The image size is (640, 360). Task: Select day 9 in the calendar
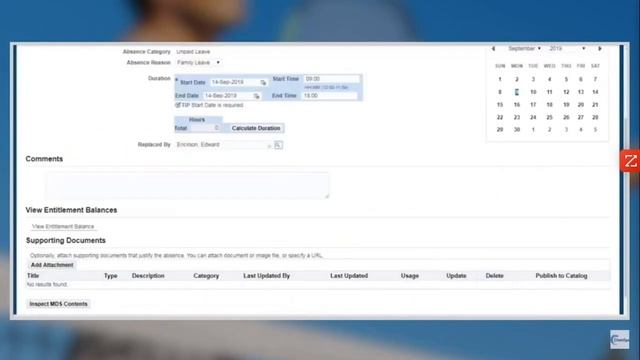point(517,92)
